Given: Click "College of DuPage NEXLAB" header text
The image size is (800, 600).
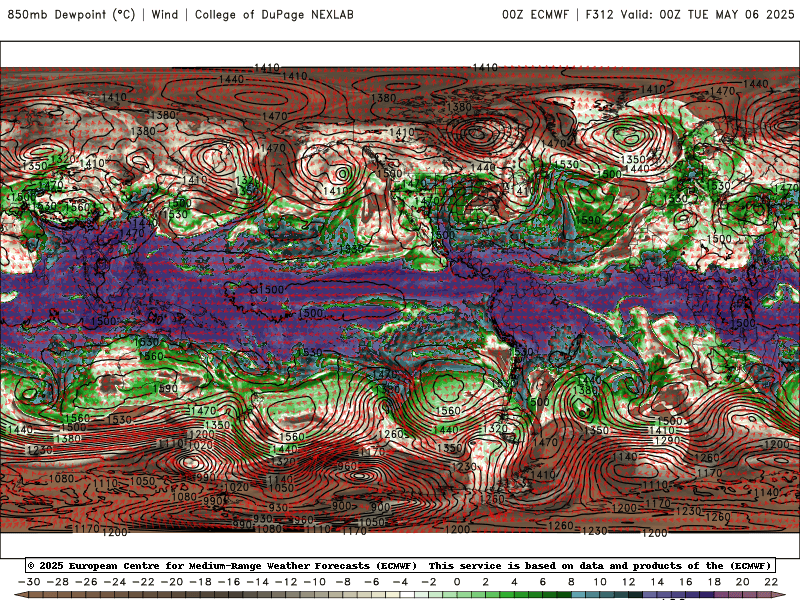Looking at the screenshot, I should [274, 14].
